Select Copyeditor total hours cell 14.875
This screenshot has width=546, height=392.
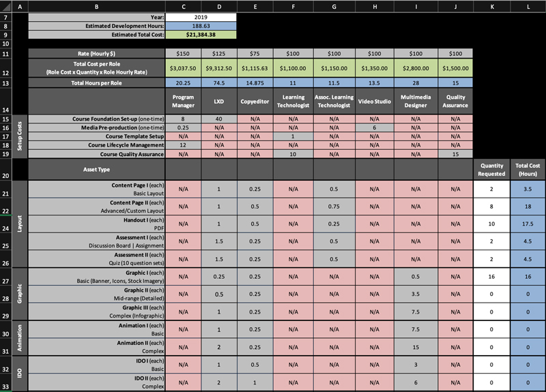[255, 83]
